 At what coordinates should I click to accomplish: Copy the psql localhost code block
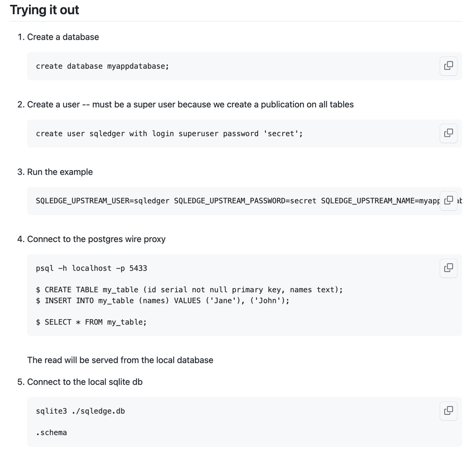click(448, 268)
